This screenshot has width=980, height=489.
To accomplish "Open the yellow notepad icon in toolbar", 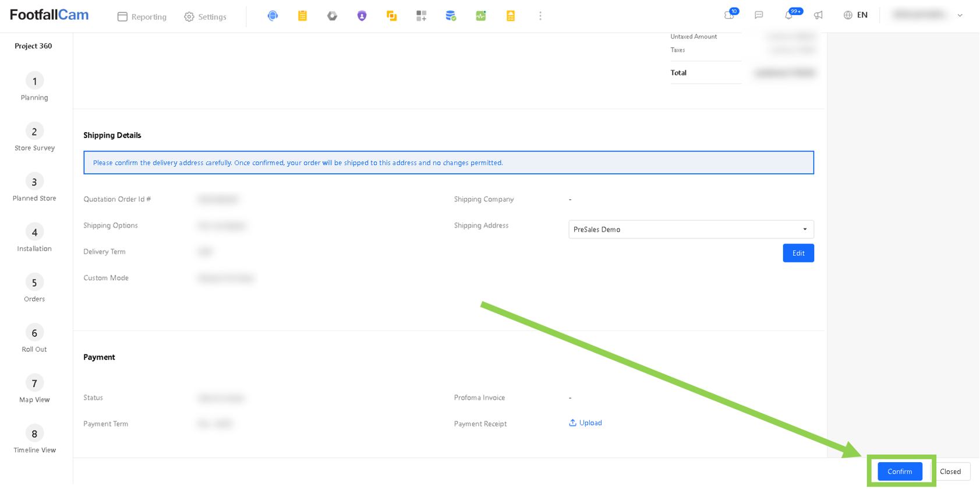I will pyautogui.click(x=302, y=16).
